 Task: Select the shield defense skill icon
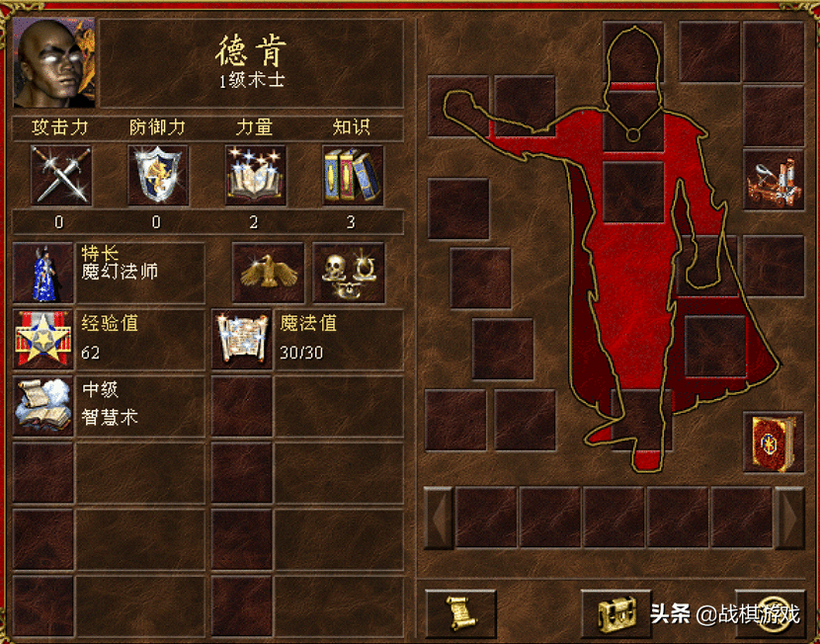pos(158,175)
